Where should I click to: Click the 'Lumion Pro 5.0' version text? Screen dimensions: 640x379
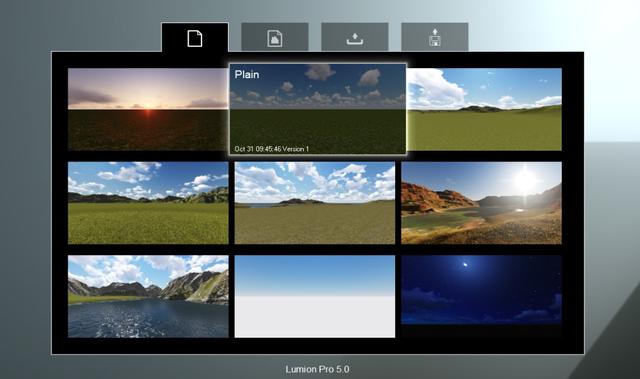pos(317,369)
